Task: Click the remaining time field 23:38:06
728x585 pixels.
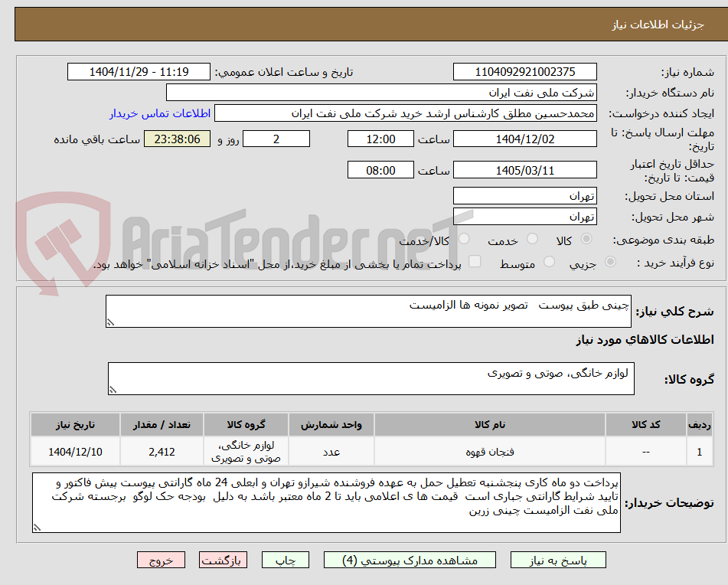Action: click(x=177, y=139)
